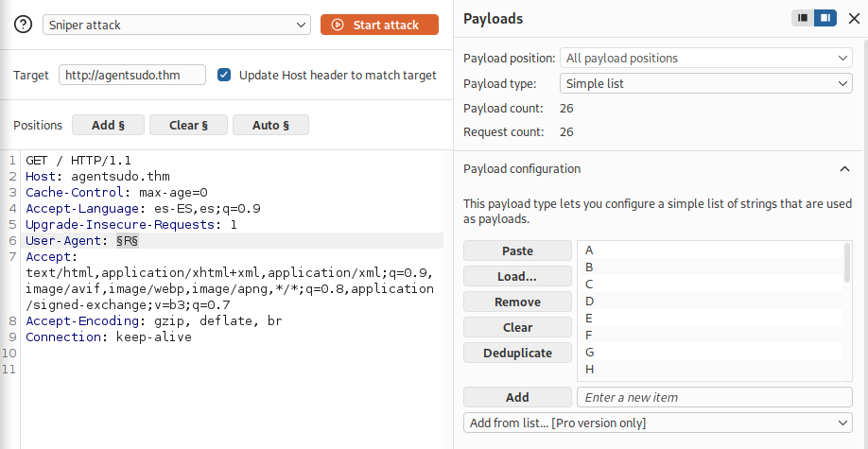Click the Target URL input field
This screenshot has height=449, width=868.
pyautogui.click(x=132, y=75)
